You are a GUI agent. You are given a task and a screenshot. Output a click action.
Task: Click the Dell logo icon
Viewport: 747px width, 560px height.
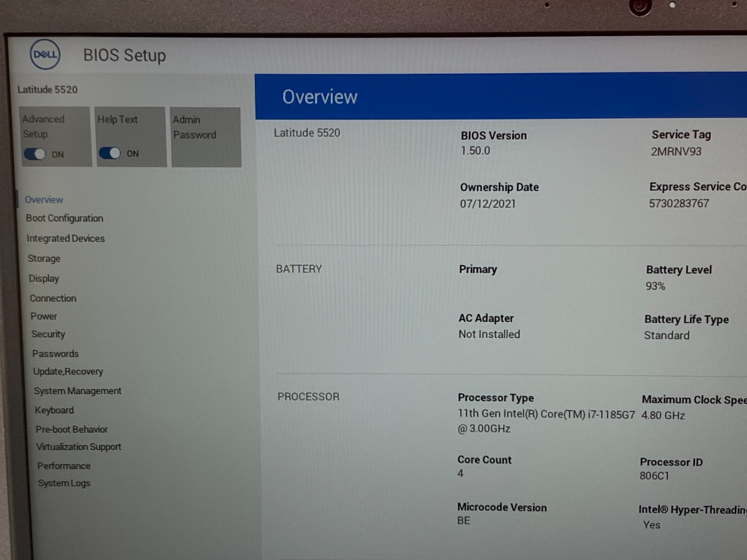pos(45,55)
